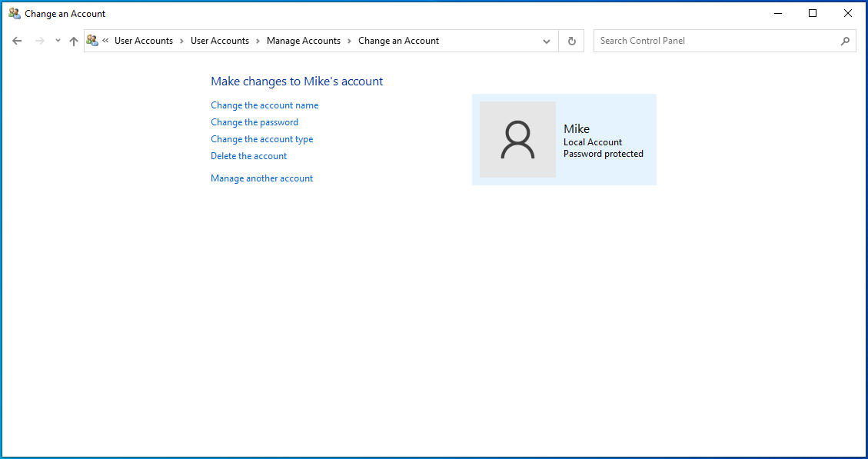Refresh the Change an Account page
Image resolution: width=868 pixels, height=459 pixels.
tap(571, 41)
